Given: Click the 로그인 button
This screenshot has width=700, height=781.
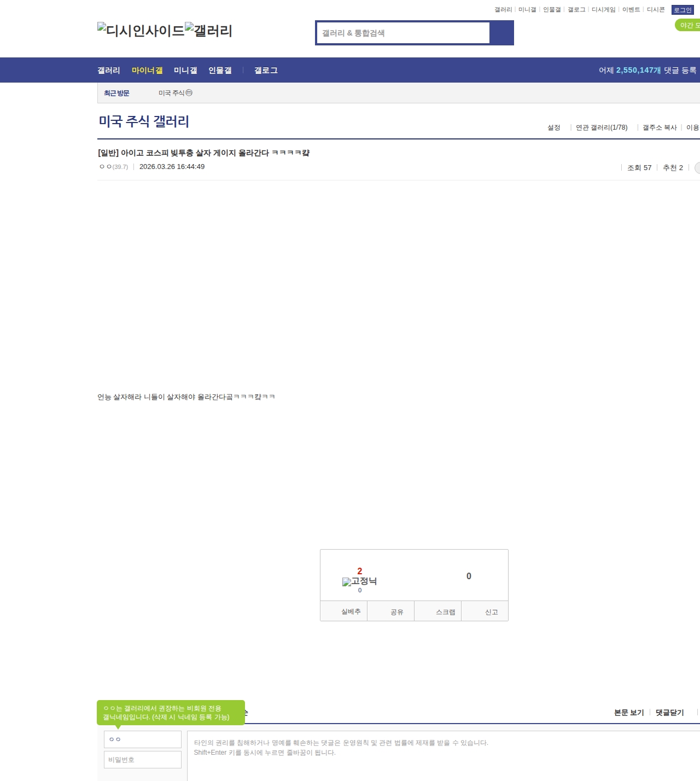Looking at the screenshot, I should click(682, 10).
